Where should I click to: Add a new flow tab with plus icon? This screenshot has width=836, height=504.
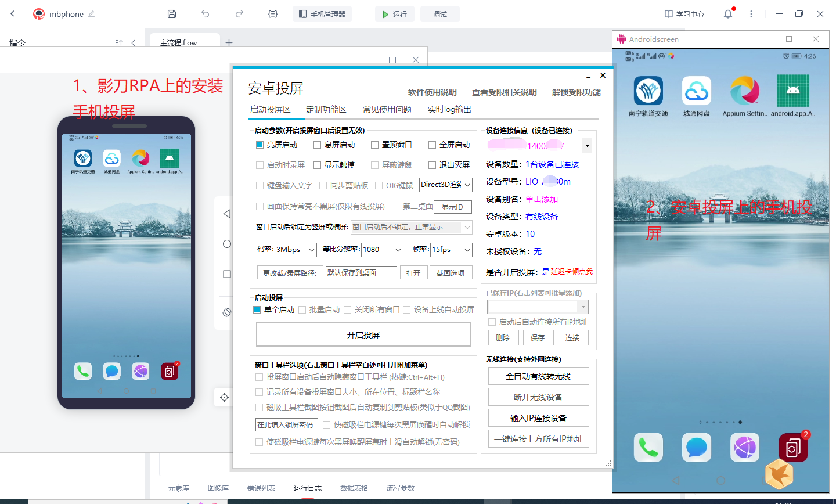coord(229,42)
